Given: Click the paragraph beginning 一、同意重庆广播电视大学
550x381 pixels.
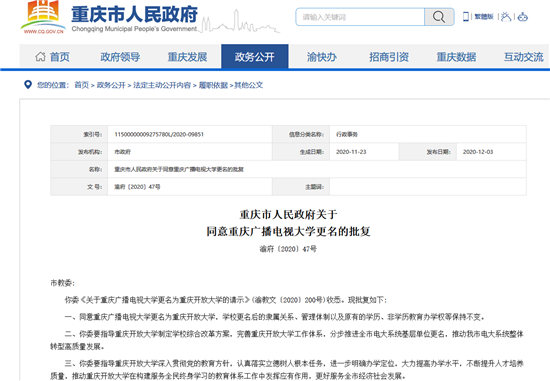Looking at the screenshot, I should pyautogui.click(x=275, y=317).
